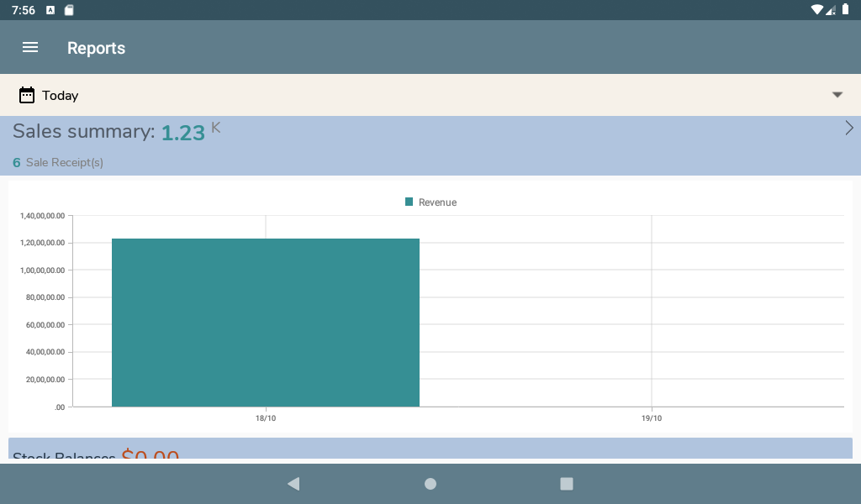Click the 6 Sale Receipt(s) link
Viewport: 861px width, 504px height.
click(x=58, y=162)
